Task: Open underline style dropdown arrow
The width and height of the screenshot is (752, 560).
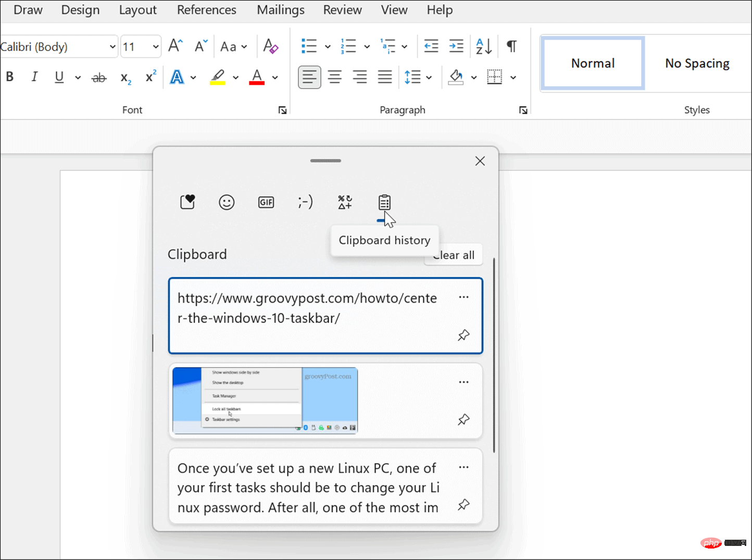Action: [78, 78]
